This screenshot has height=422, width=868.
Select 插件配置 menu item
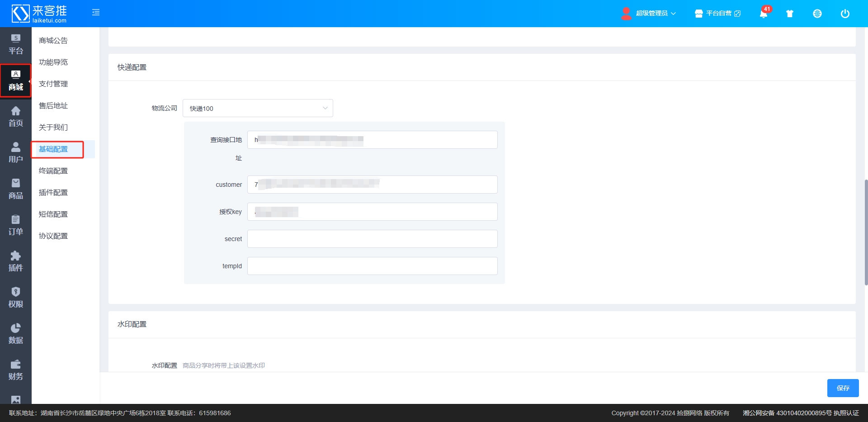(53, 193)
